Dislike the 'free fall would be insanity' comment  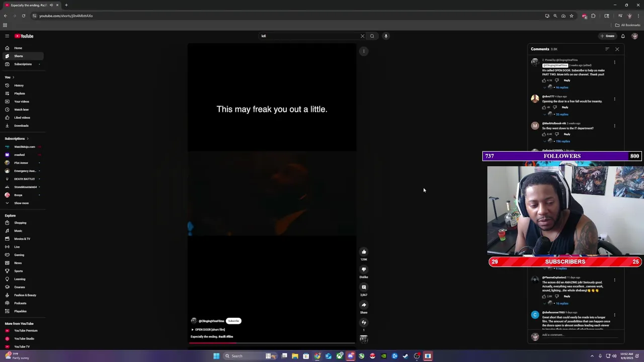coord(555,107)
